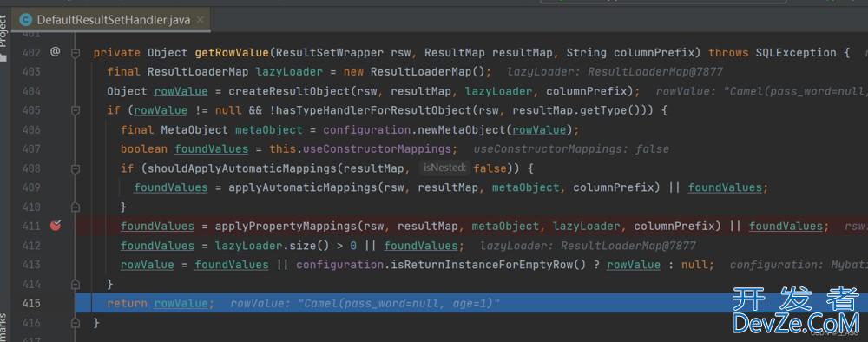Viewport: 868px width, 342px height.
Task: Click the @ gutter icon on line 402
Action: point(55,52)
